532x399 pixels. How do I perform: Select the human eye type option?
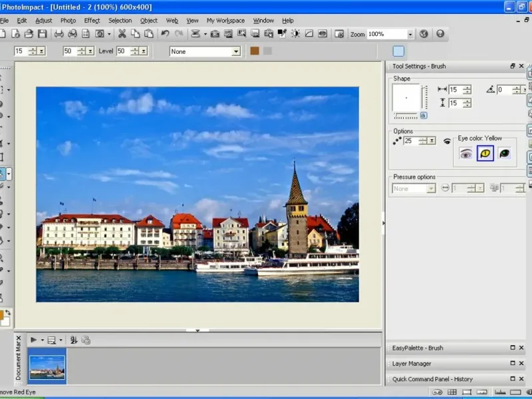(x=466, y=154)
